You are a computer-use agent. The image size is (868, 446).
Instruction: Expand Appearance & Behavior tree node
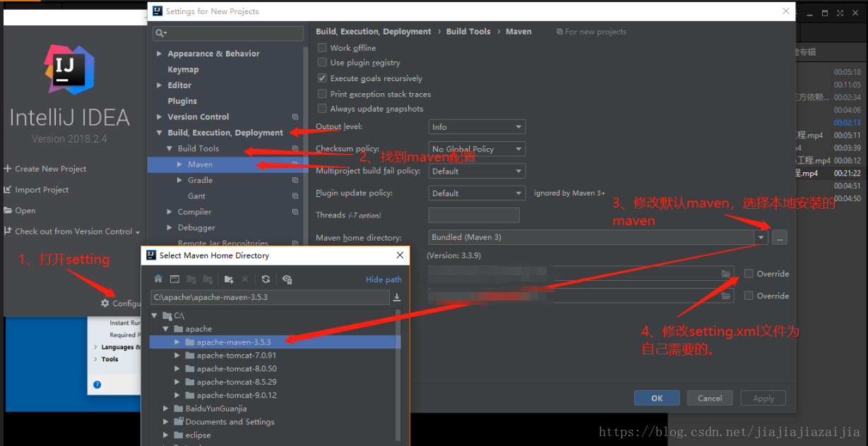tap(160, 54)
